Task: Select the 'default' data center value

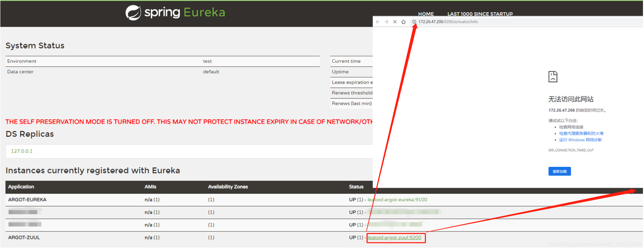Action: click(211, 72)
